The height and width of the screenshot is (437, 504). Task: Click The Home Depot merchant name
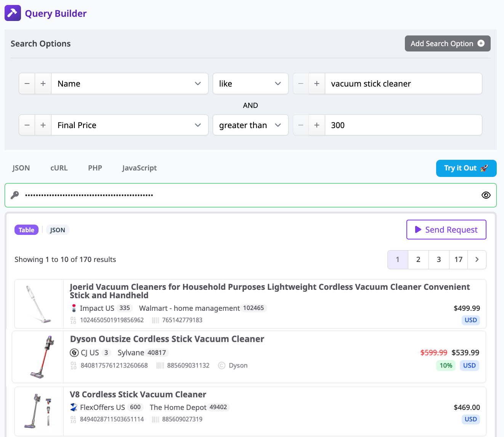178,407
